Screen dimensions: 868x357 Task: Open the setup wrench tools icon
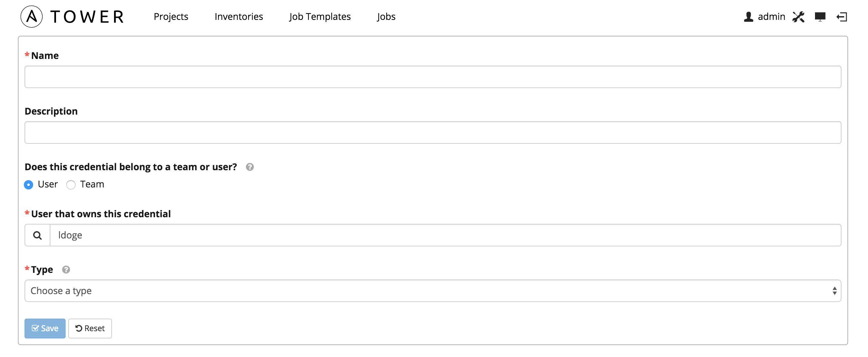click(798, 17)
